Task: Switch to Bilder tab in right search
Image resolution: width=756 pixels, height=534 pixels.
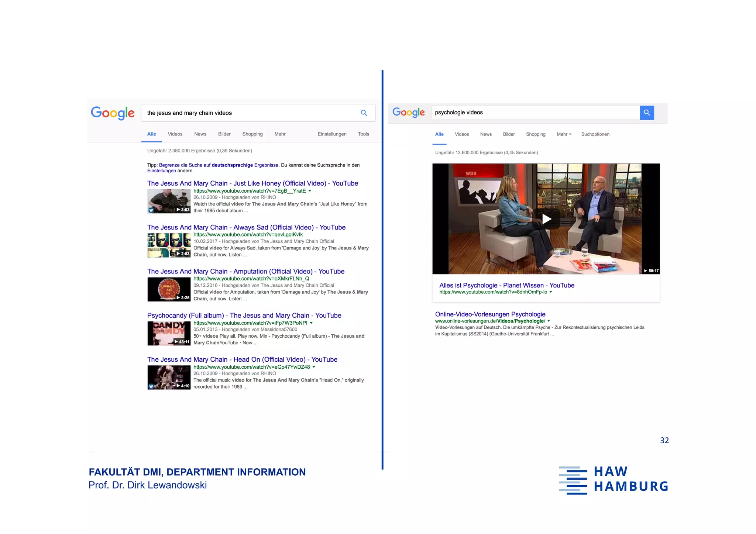Action: pos(509,134)
